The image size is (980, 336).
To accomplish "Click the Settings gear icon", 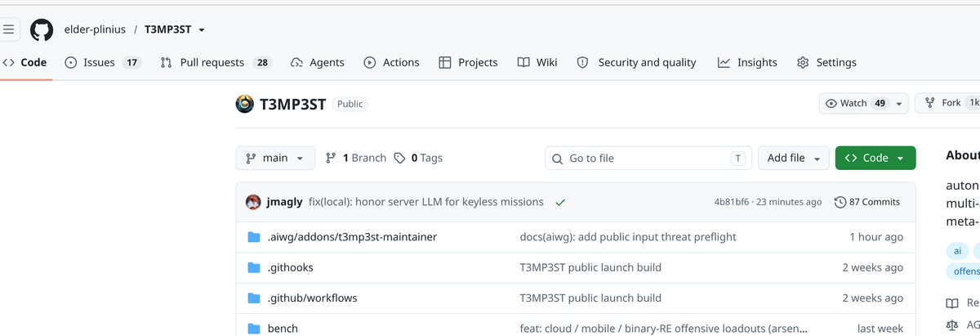I will [803, 62].
